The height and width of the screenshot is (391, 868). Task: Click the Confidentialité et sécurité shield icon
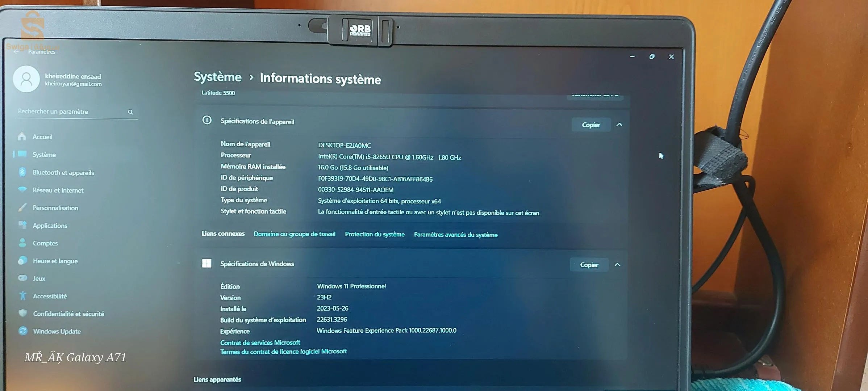pos(23,313)
